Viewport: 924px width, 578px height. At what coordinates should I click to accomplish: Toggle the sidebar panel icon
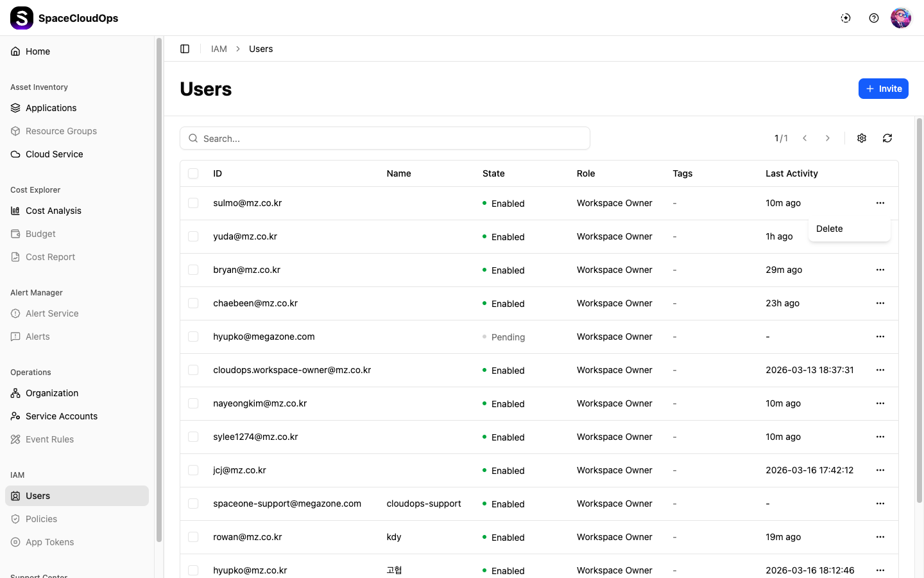click(x=185, y=49)
